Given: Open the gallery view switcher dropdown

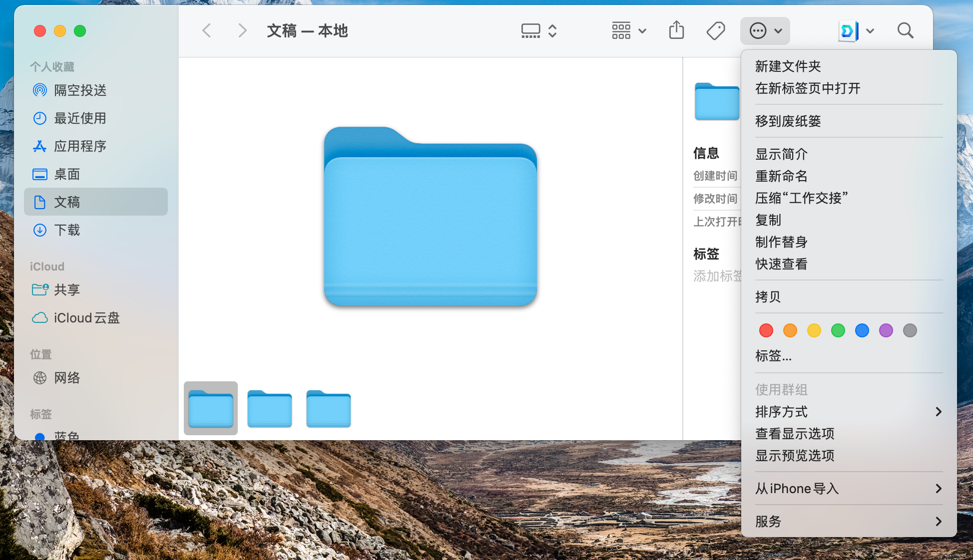Looking at the screenshot, I should coord(538,30).
